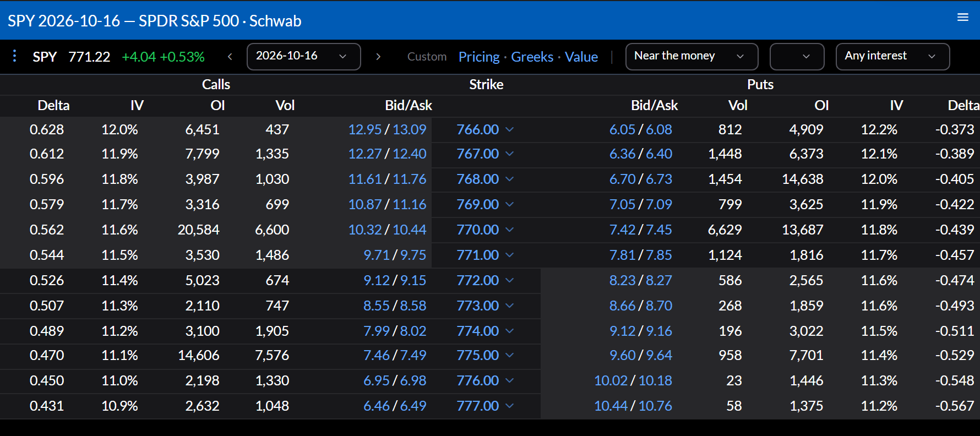Click the calls IV column header
Image resolution: width=980 pixels, height=436 pixels.
[137, 105]
